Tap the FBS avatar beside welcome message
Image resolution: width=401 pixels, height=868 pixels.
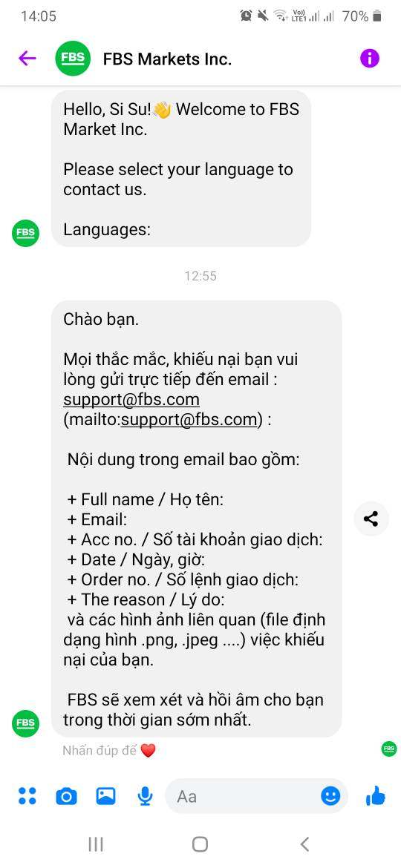(x=25, y=233)
